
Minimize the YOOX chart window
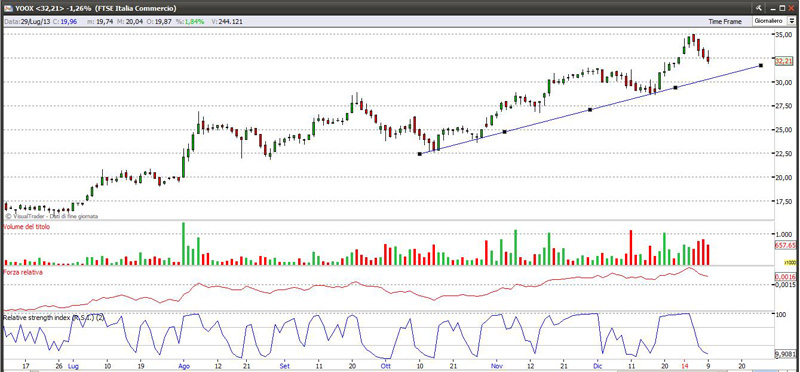point(772,8)
